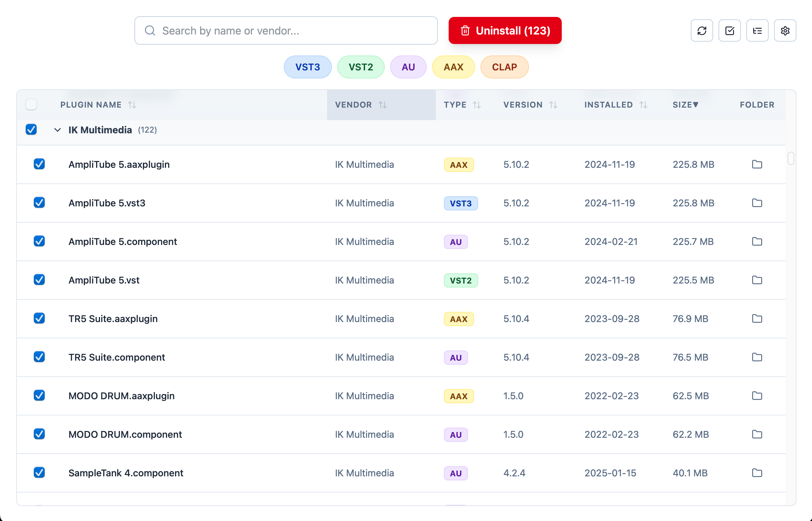This screenshot has width=812, height=521.
Task: Collapse the IK Multimedia group chevron
Action: [58, 130]
